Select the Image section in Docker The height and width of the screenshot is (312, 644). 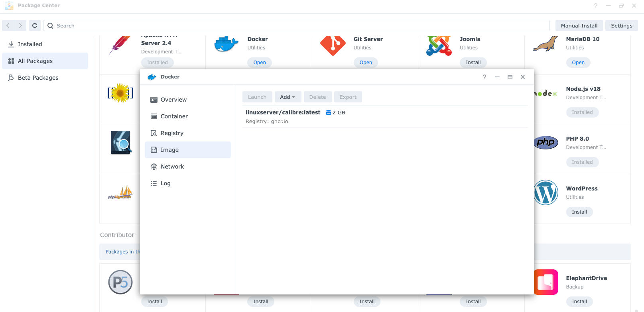(x=187, y=150)
